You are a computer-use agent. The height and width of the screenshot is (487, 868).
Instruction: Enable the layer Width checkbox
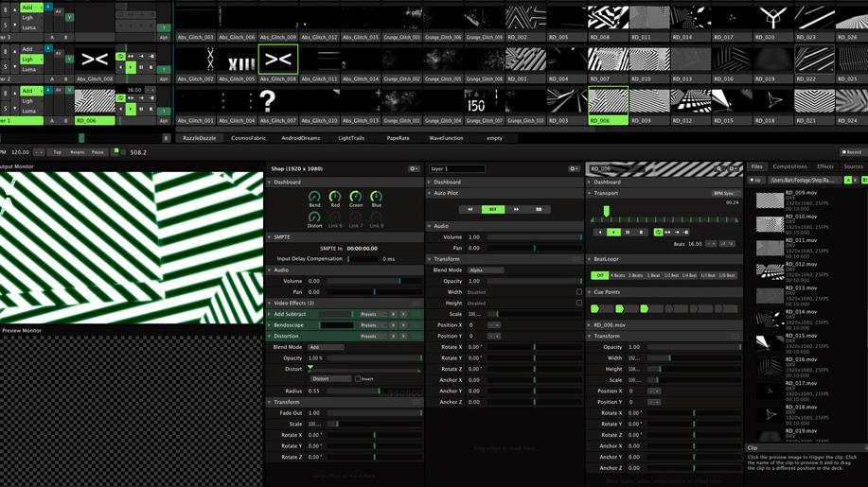(579, 292)
